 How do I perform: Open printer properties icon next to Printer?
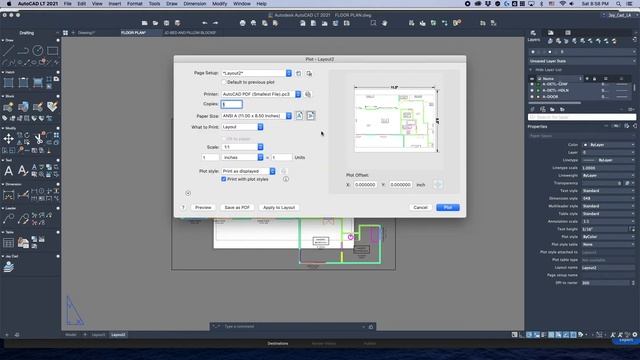308,94
